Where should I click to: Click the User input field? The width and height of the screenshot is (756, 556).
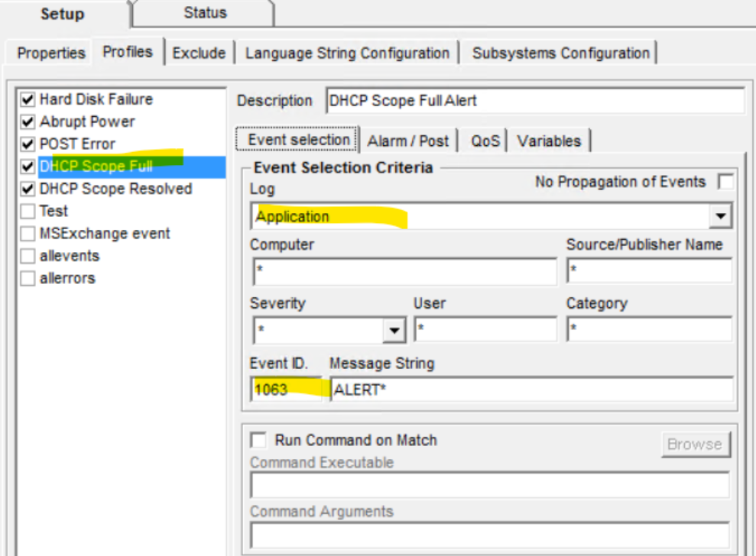pyautogui.click(x=485, y=330)
